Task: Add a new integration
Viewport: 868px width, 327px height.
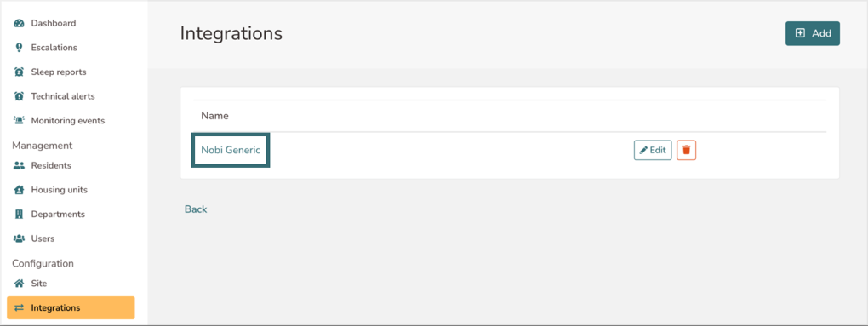Action: (813, 33)
